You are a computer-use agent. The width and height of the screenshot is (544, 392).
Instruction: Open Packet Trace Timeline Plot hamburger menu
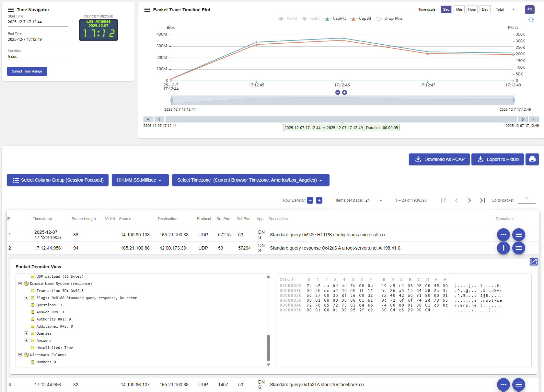point(147,10)
